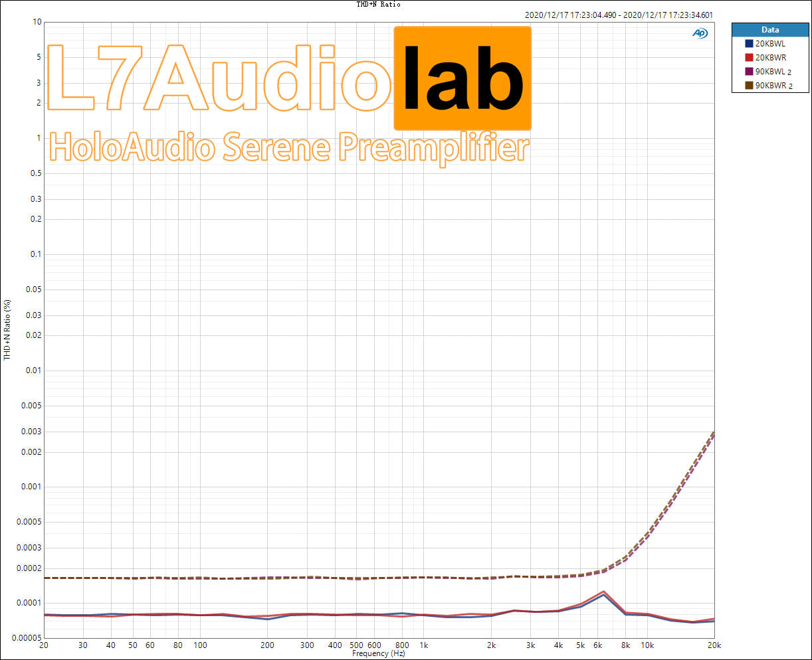
Task: Click the "HoloAudio Serene Preamplifier" caption
Action: pos(290,147)
